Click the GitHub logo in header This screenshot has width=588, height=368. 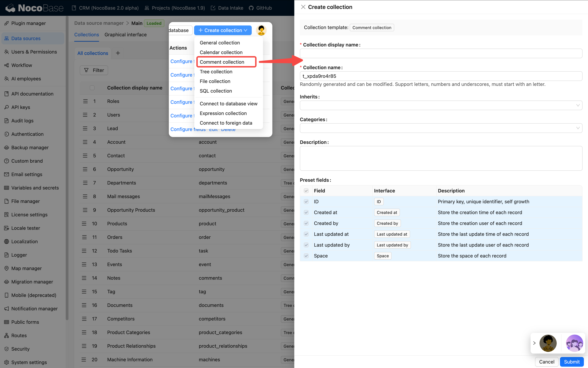pos(251,8)
